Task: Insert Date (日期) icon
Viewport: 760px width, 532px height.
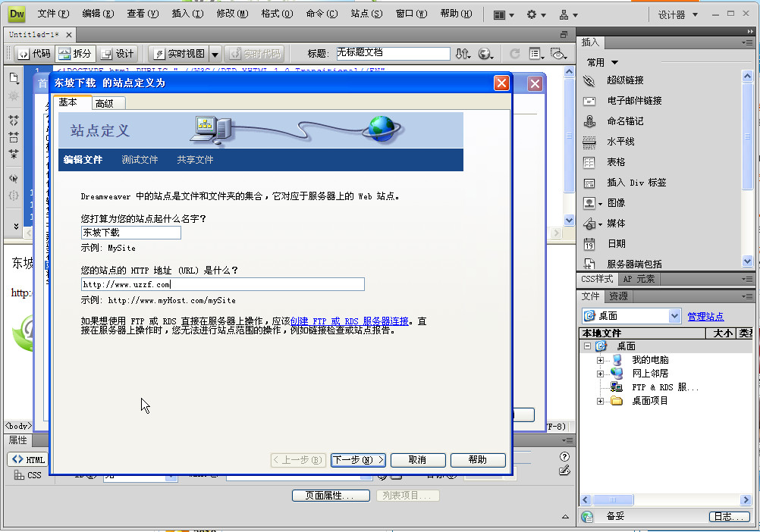Action: pos(589,244)
